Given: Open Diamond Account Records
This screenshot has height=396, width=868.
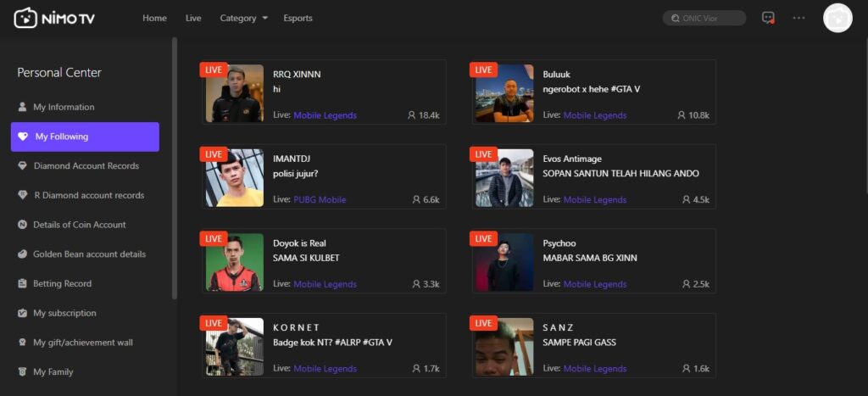Looking at the screenshot, I should (85, 165).
